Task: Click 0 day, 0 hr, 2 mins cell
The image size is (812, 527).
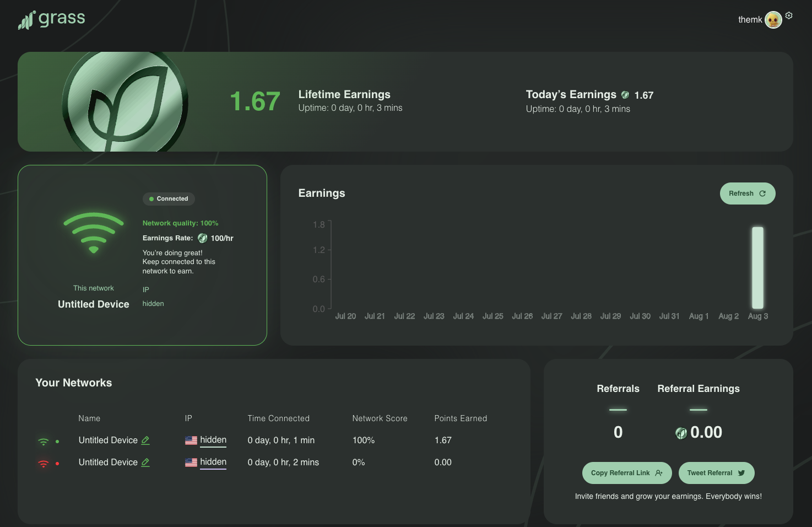Action: point(283,463)
